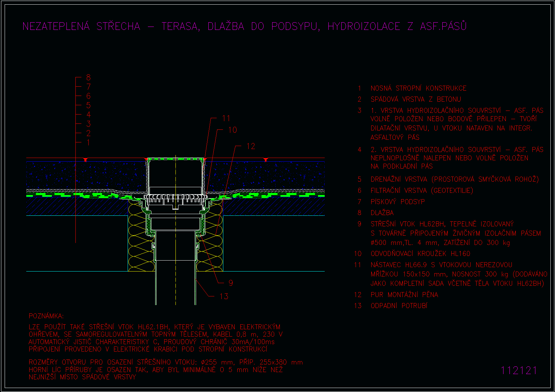The width and height of the screenshot is (555, 392).
Task: Click callout number 13 near the waste pipe
Action: pos(224,296)
